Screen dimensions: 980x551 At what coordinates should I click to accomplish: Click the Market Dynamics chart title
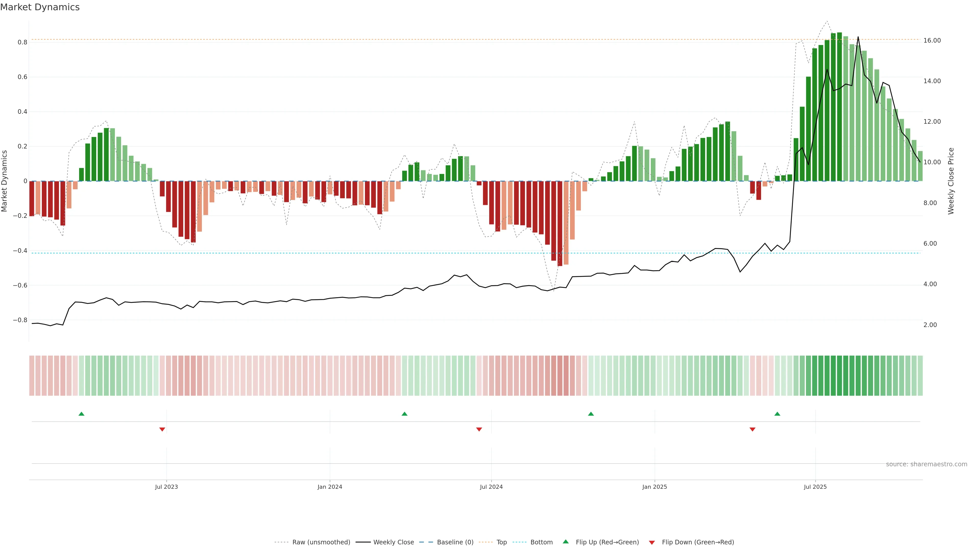40,7
